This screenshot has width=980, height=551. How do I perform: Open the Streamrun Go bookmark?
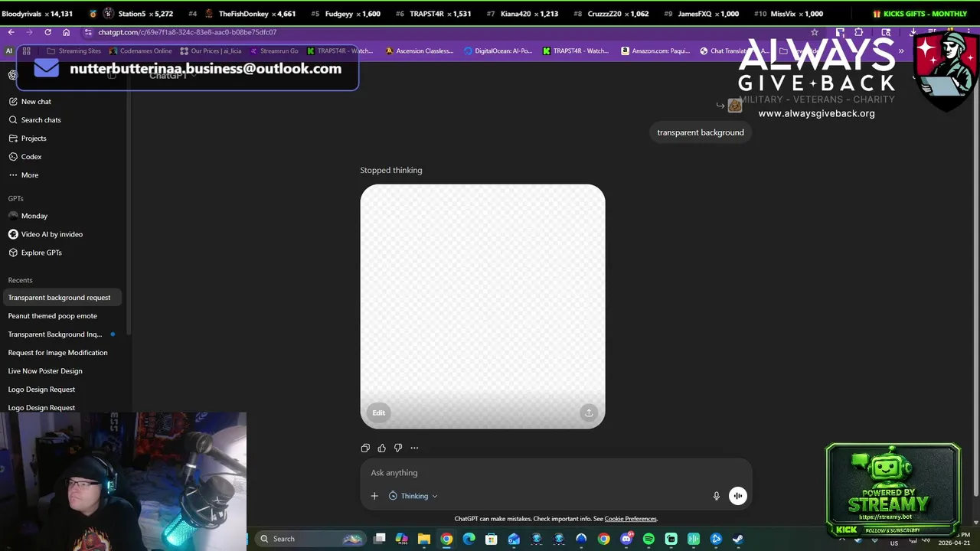pos(274,51)
